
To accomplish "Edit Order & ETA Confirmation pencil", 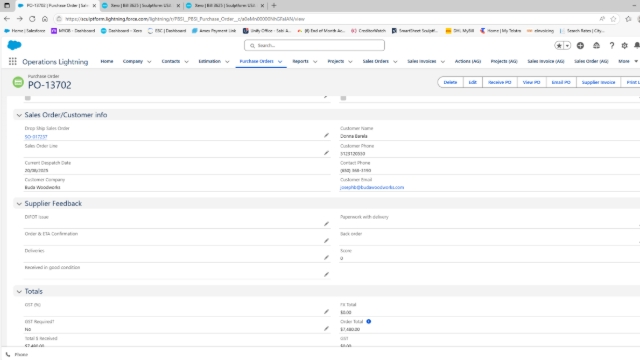I will point(326,240).
